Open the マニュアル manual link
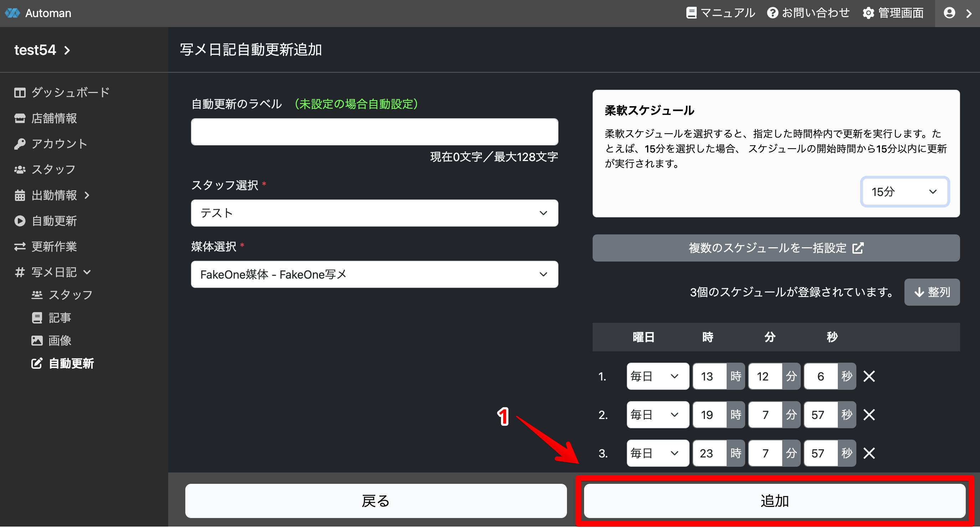980x528 pixels. [720, 13]
